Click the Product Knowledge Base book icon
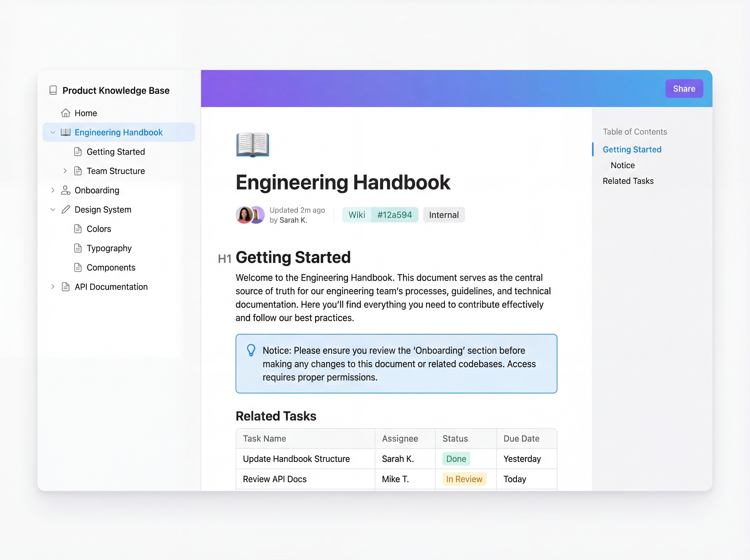Image resolution: width=750 pixels, height=560 pixels. (x=53, y=90)
